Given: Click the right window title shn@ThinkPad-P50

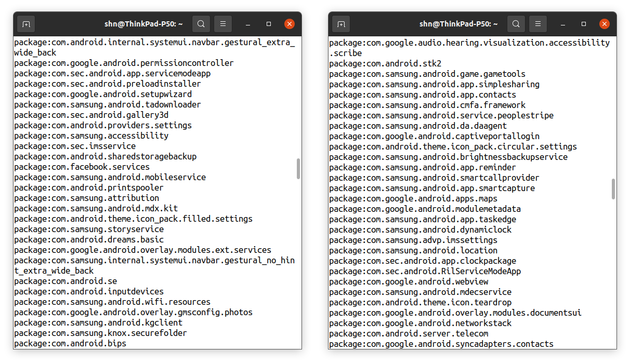Looking at the screenshot, I should click(458, 24).
